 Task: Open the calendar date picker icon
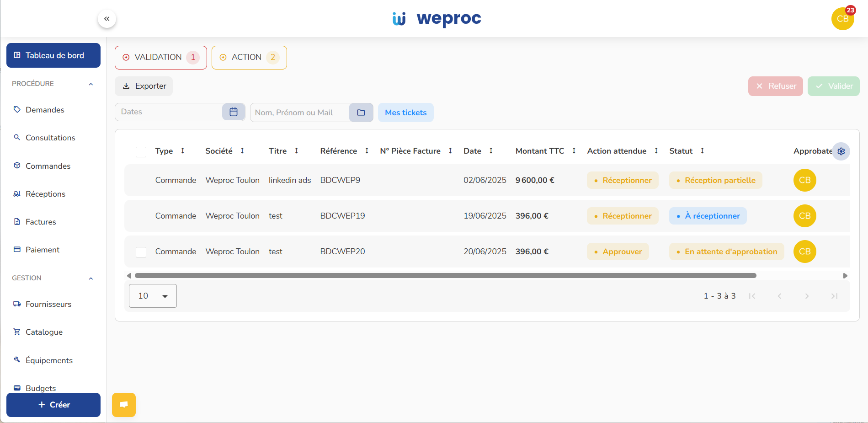234,112
